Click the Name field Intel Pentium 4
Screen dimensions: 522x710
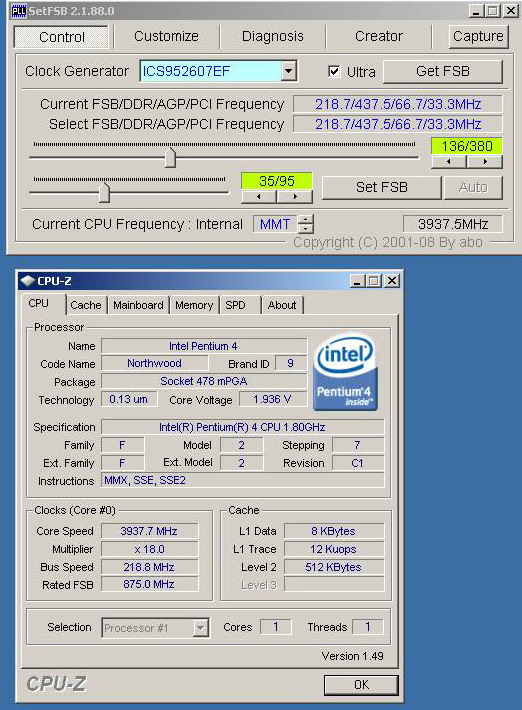204,346
